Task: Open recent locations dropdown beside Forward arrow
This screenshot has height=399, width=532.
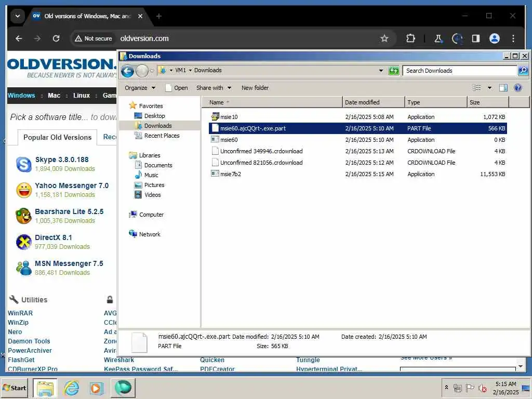Action: [152, 71]
